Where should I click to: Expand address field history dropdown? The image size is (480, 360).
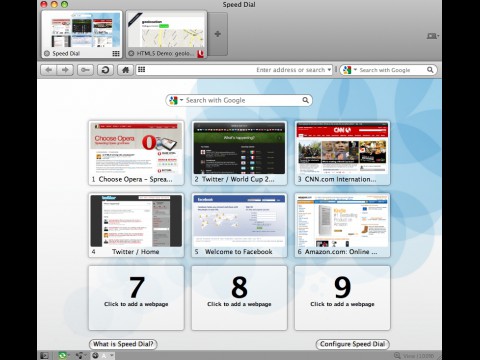click(x=329, y=70)
